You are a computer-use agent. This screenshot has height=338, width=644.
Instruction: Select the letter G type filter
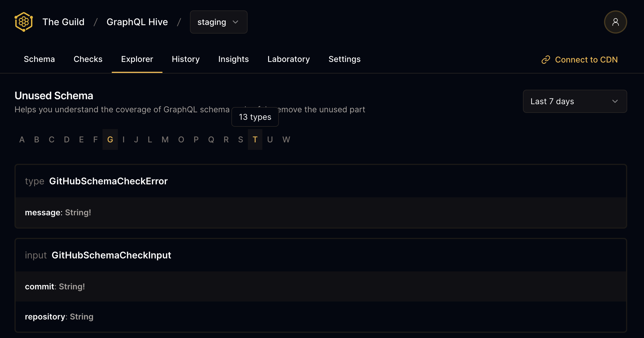pos(110,139)
